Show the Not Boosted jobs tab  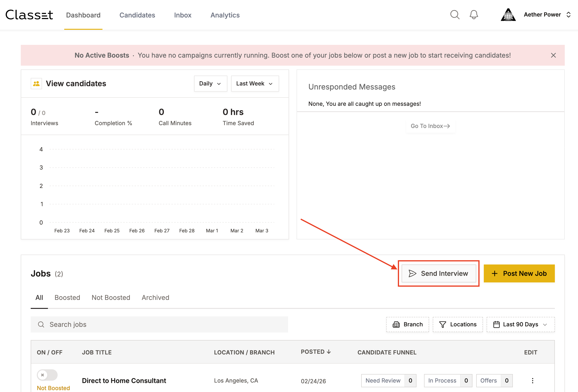(x=111, y=298)
